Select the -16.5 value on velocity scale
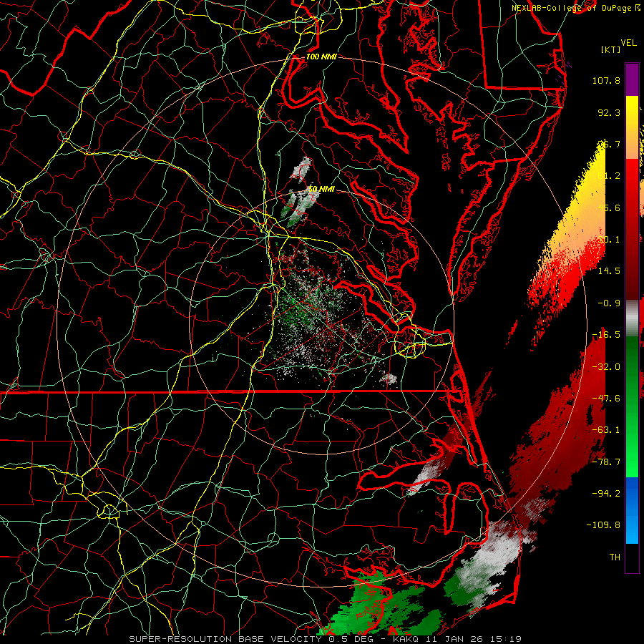This screenshot has height=644, width=644. [x=606, y=335]
